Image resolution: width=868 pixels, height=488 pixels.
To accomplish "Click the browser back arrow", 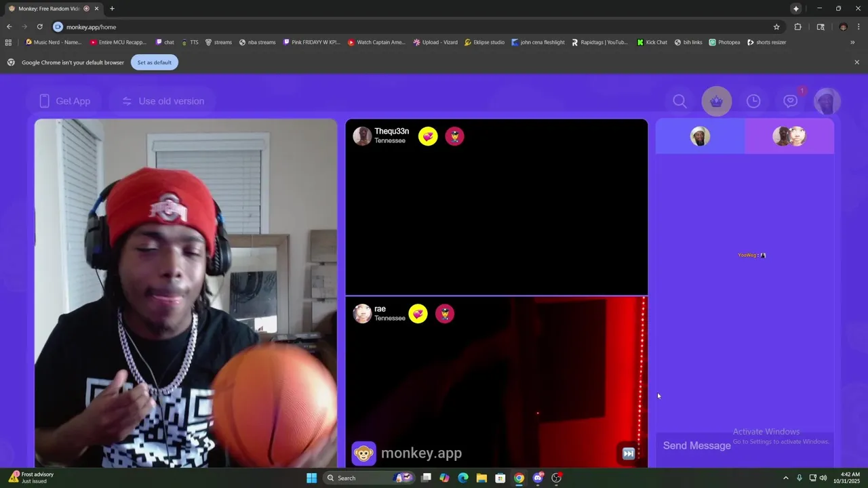I will [x=9, y=26].
